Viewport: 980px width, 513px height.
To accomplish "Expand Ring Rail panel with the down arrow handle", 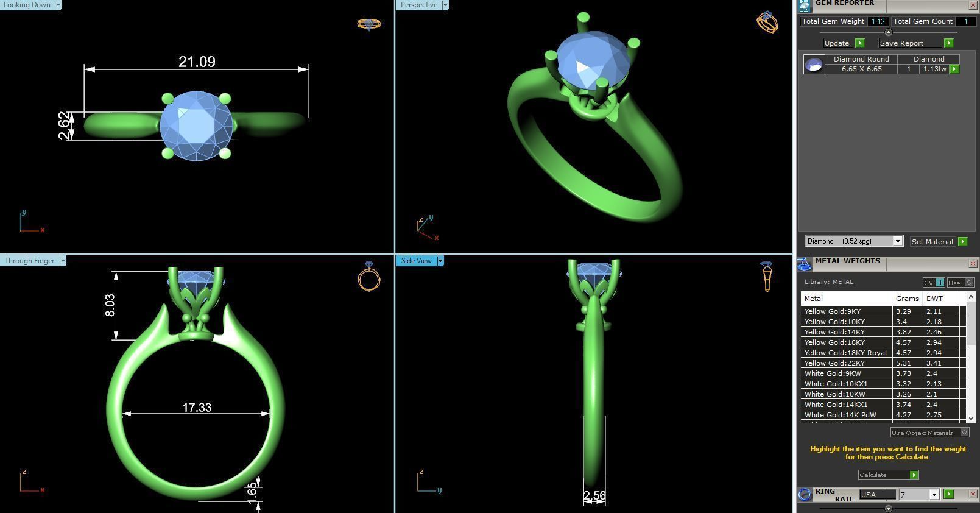I will click(x=888, y=508).
